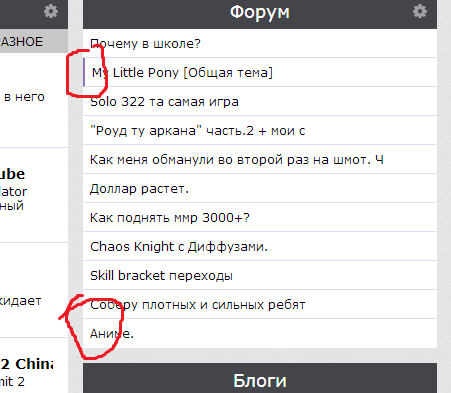Click the bold "ube" heading in left panel
Screen dimensions: 451x393
tap(12, 174)
